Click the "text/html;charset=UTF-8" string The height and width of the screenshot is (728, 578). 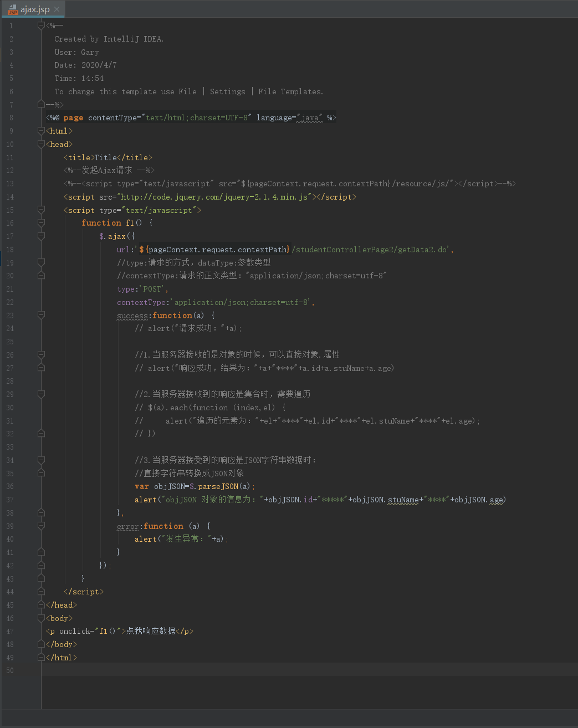[197, 118]
